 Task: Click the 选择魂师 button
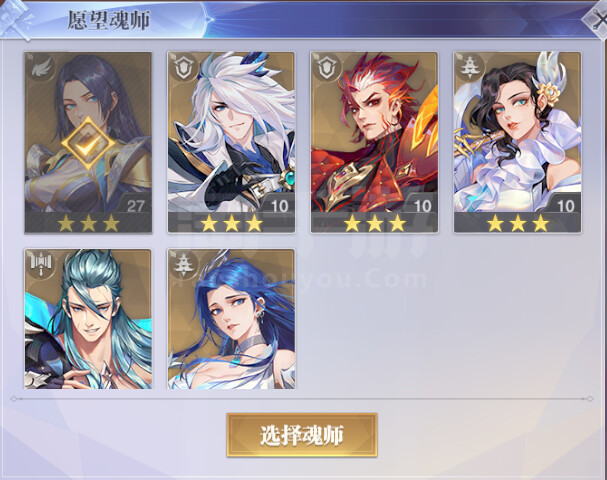pyautogui.click(x=302, y=435)
